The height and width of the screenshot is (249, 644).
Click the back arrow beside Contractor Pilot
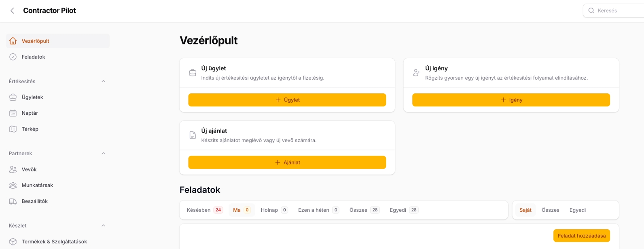13,11
